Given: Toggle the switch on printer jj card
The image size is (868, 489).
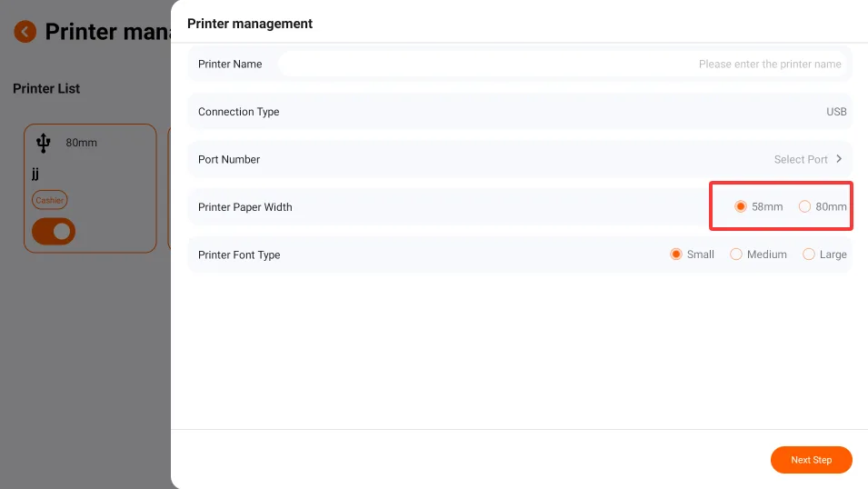Looking at the screenshot, I should coord(54,232).
